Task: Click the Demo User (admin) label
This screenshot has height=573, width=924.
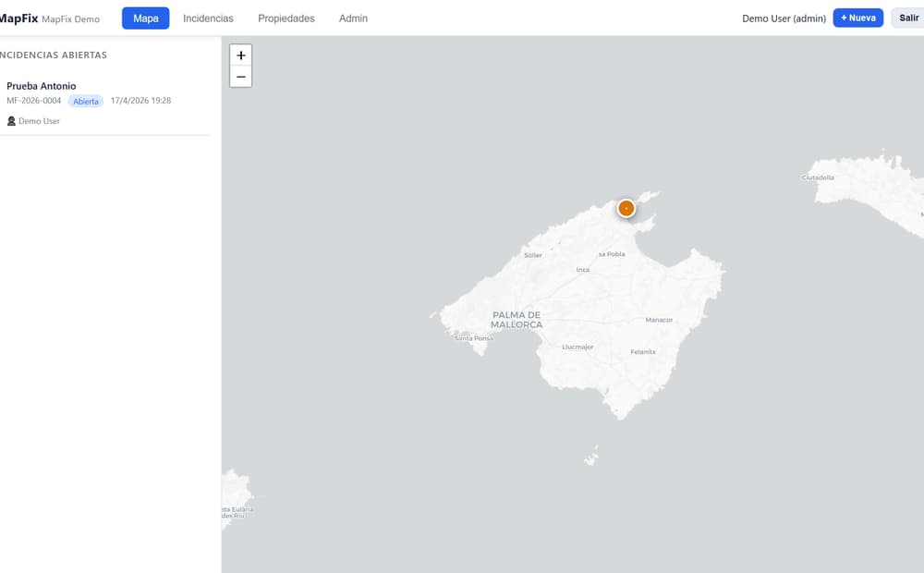Action: (784, 18)
